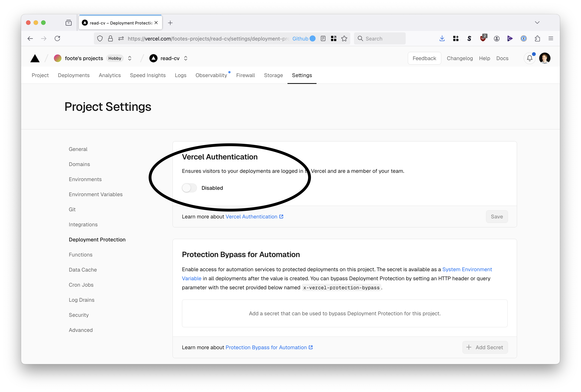
Task: Open the notifications bell
Action: (x=530, y=58)
